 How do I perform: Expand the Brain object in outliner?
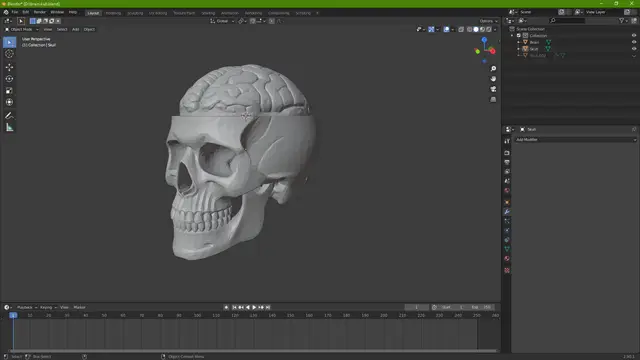coord(519,42)
